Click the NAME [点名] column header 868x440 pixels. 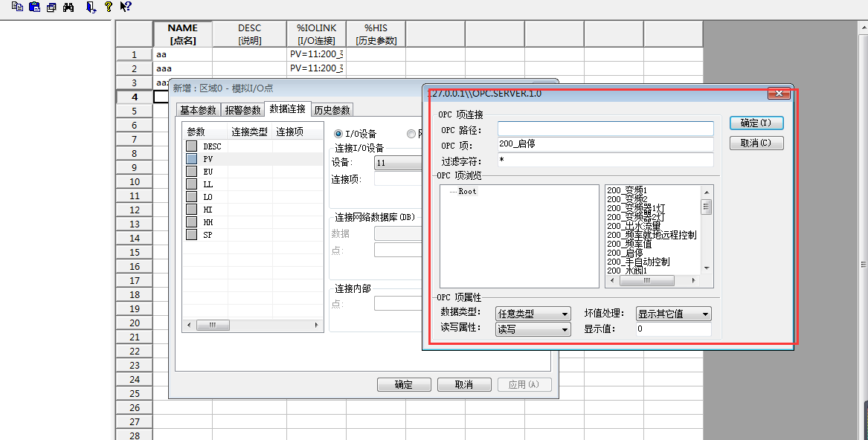point(182,33)
